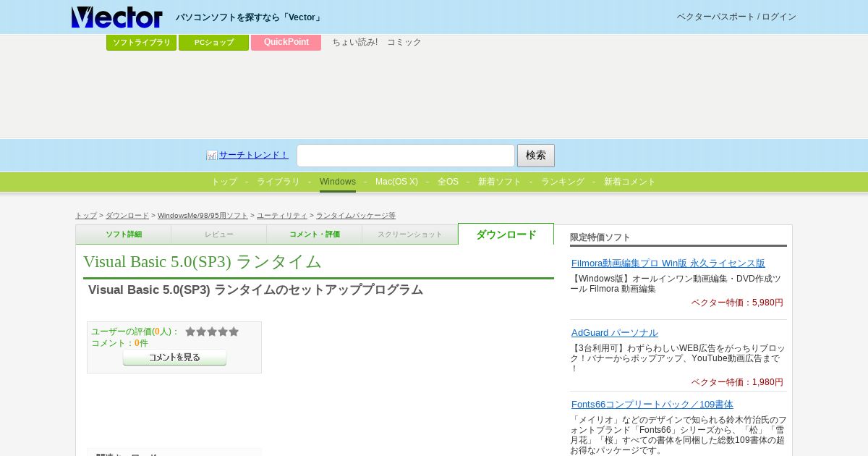Click the user rating stars

(212, 332)
